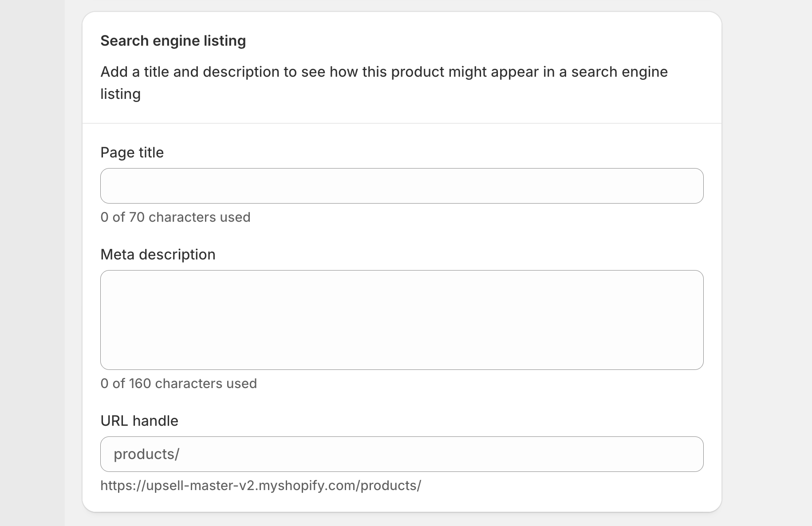Click the divider line below the card header
Screen dimensions: 812x526
(x=402, y=123)
